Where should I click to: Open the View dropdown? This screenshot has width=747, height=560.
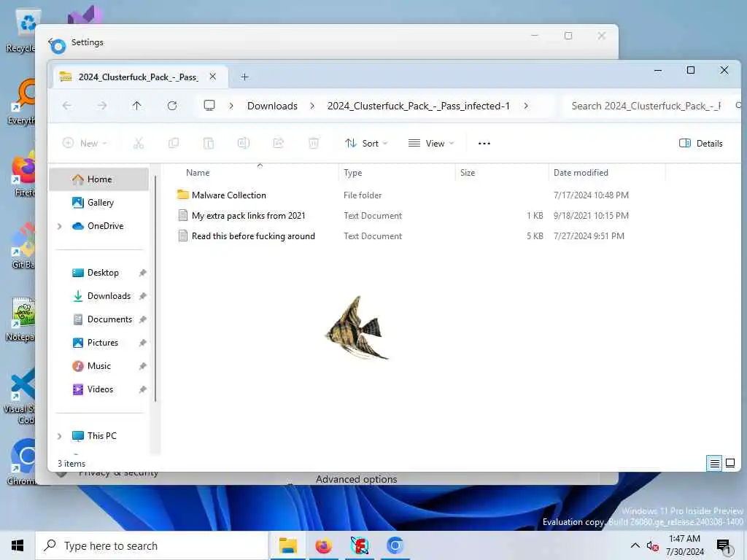pyautogui.click(x=431, y=144)
